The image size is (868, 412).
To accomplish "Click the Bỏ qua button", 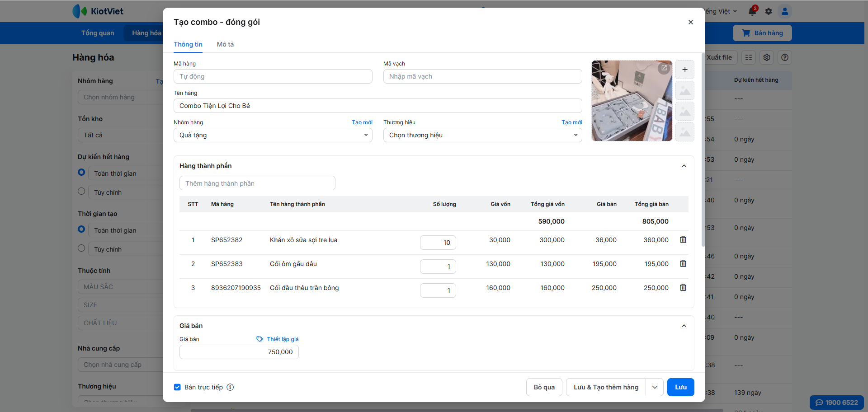I will 544,387.
